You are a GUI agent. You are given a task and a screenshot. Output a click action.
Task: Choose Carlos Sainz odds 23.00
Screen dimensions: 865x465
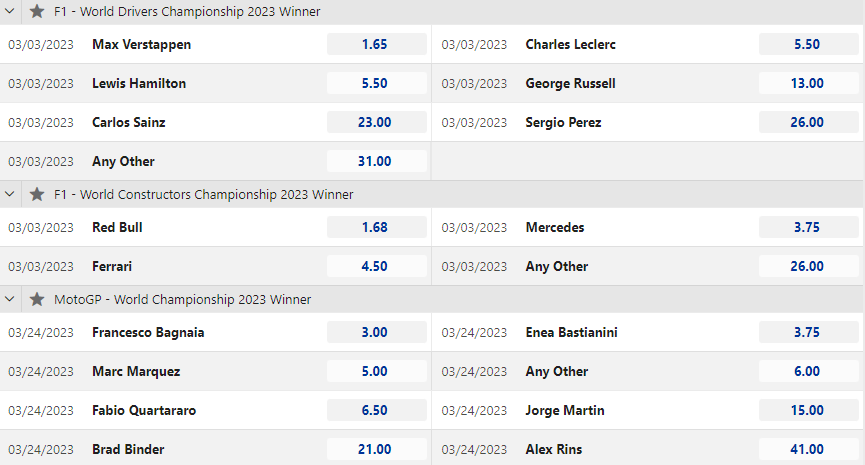click(376, 123)
